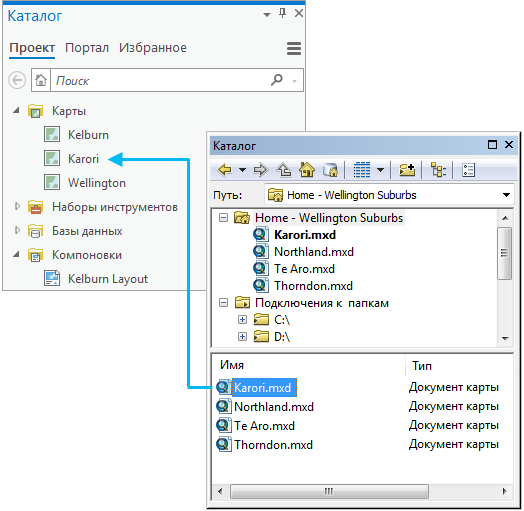Click the Forward arrow toolbar icon

(x=261, y=170)
